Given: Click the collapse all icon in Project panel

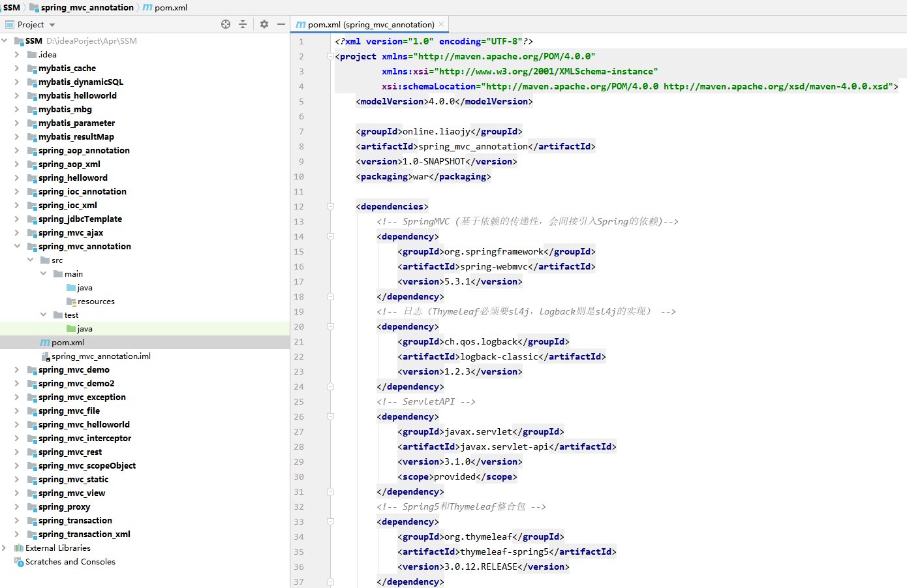Looking at the screenshot, I should [243, 24].
